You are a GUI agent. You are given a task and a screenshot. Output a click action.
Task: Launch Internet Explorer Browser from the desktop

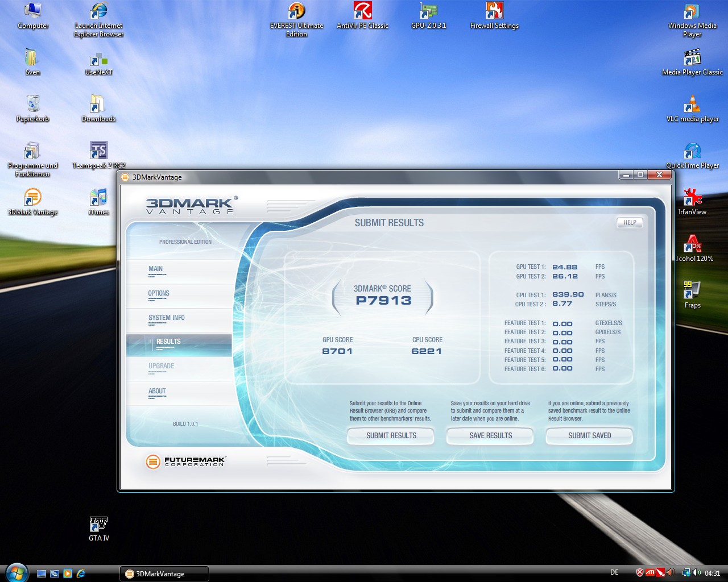pyautogui.click(x=99, y=20)
